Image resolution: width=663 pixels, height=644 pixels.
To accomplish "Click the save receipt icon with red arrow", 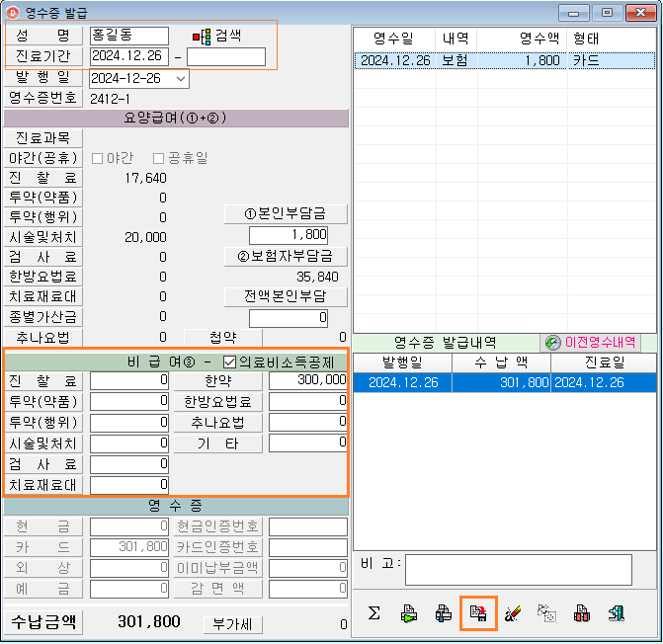I will [478, 613].
